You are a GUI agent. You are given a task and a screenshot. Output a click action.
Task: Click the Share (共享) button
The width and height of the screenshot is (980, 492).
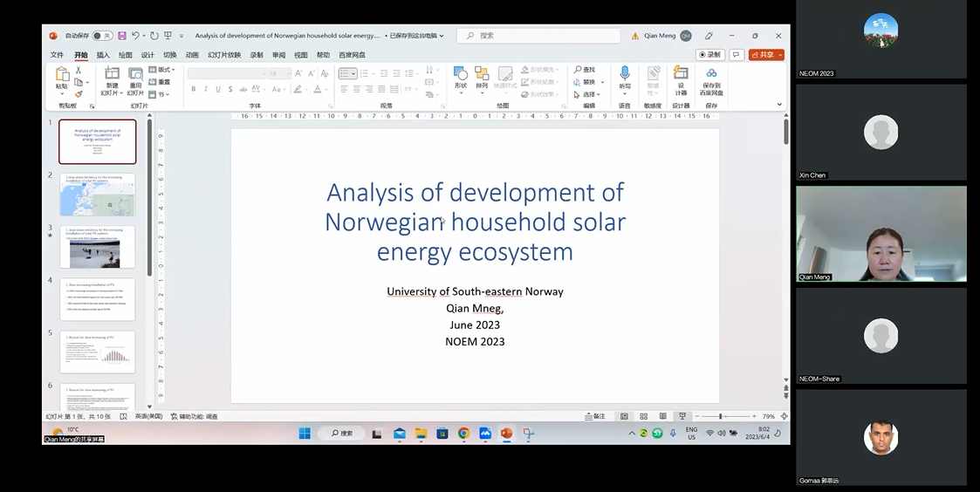tap(763, 54)
